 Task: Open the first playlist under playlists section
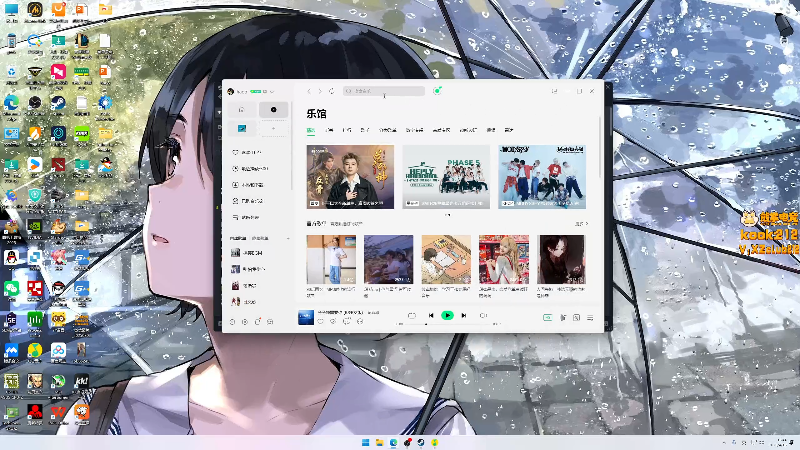pyautogui.click(x=247, y=253)
